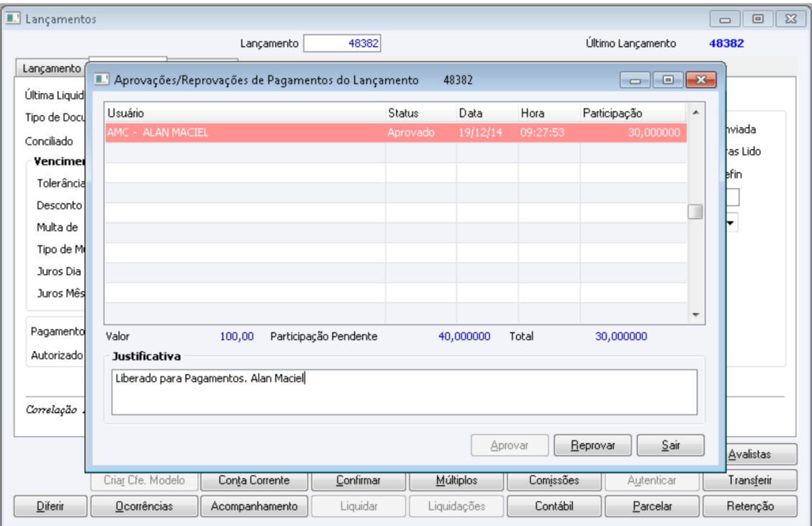Click the Usuário column header
Screen dimensions: 812x526
tap(245, 113)
